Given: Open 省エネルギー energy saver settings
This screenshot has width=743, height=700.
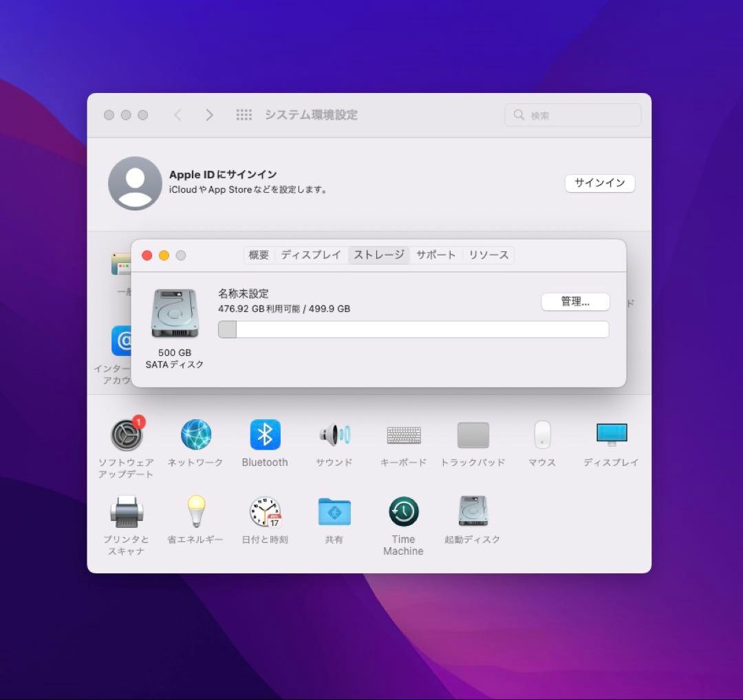Looking at the screenshot, I should (196, 513).
